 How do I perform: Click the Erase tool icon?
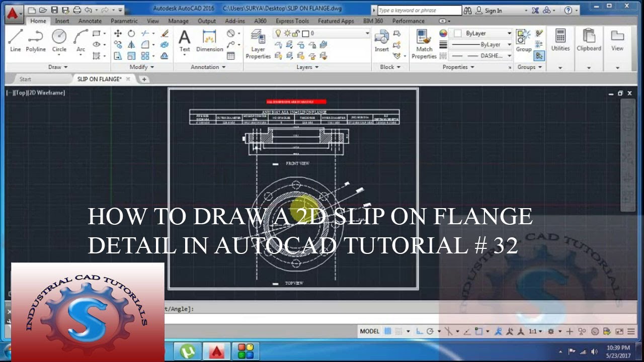click(x=165, y=33)
